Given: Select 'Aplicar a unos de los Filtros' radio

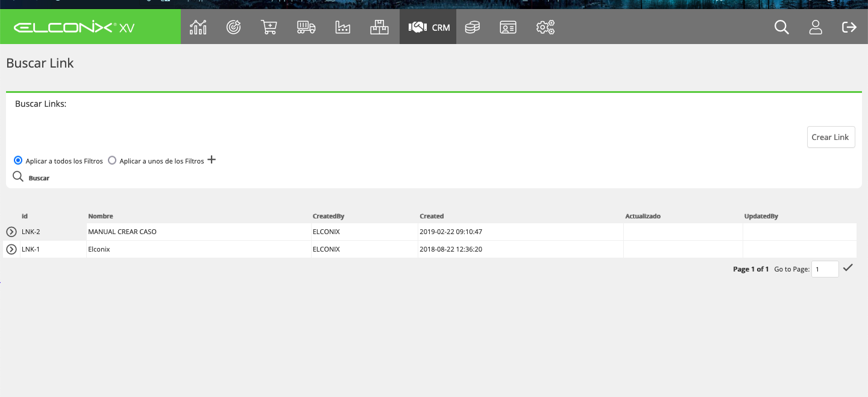Looking at the screenshot, I should click(x=112, y=160).
